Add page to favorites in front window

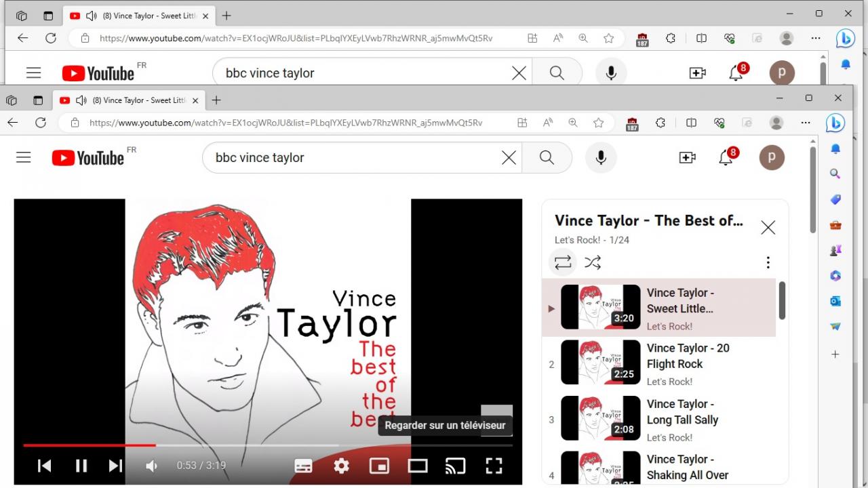[x=598, y=123]
